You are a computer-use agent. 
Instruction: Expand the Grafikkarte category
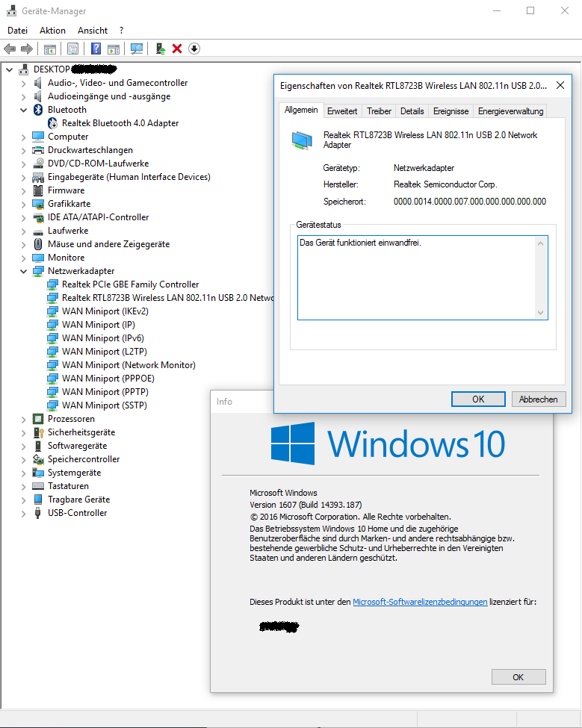point(24,204)
